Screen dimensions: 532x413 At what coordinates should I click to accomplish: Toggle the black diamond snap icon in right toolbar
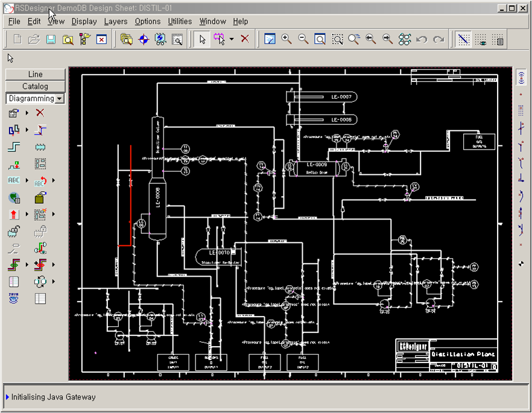[521, 263]
